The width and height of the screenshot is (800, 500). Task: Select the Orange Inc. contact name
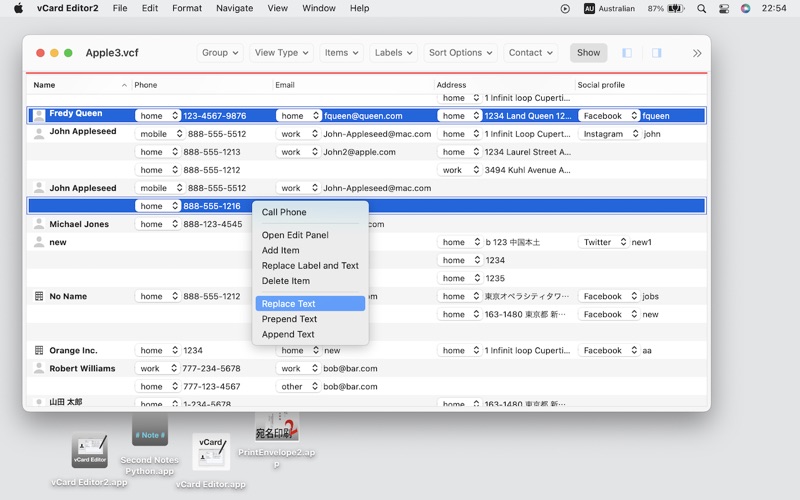click(x=73, y=350)
